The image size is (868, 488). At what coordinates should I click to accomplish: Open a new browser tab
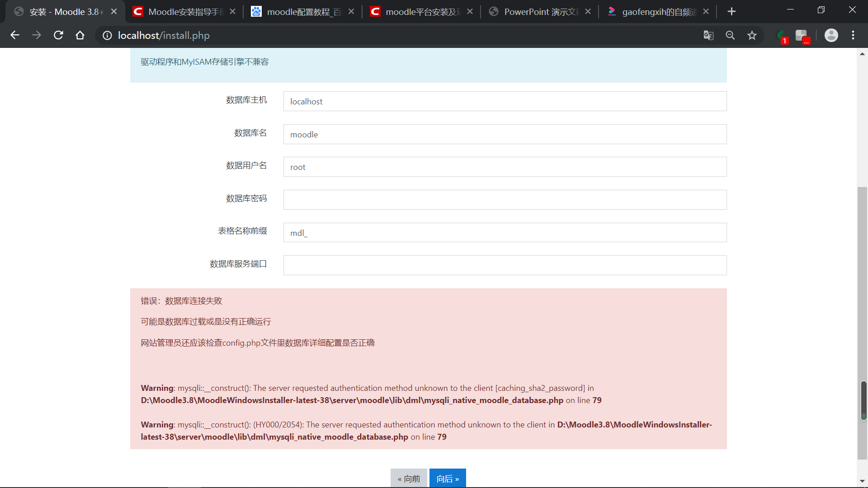click(731, 12)
